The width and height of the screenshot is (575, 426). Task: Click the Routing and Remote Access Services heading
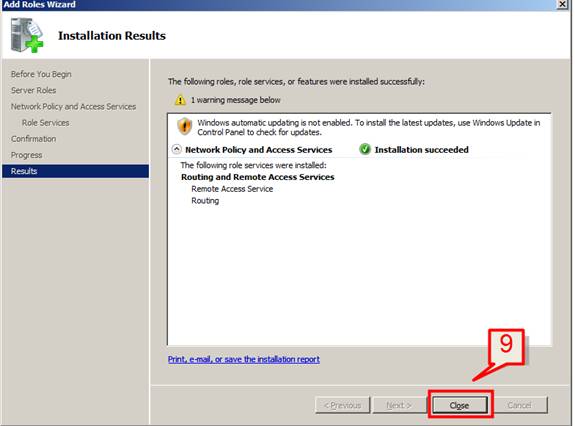(x=257, y=177)
